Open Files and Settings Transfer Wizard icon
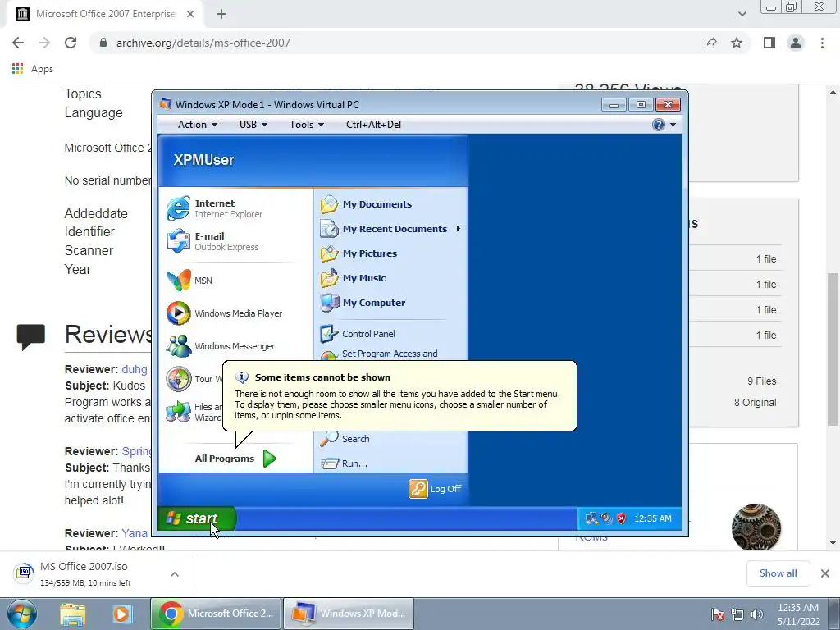Image resolution: width=840 pixels, height=630 pixels. tap(178, 412)
